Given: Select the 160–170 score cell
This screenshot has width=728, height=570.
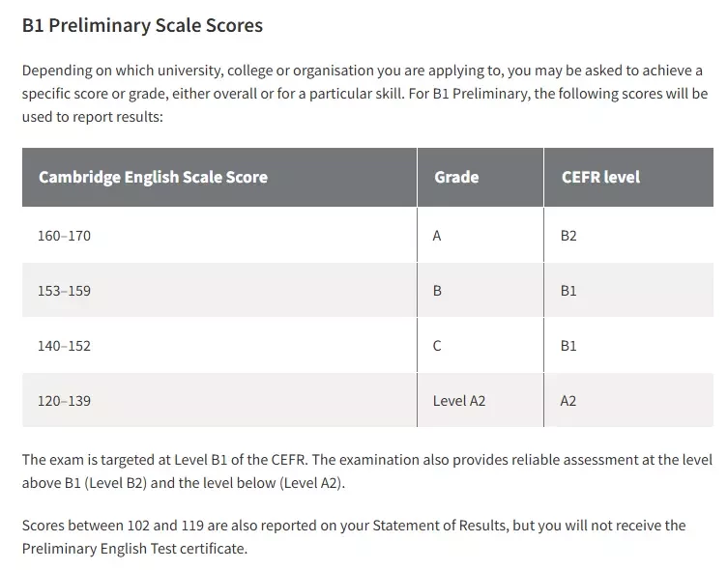Looking at the screenshot, I should [219, 235].
